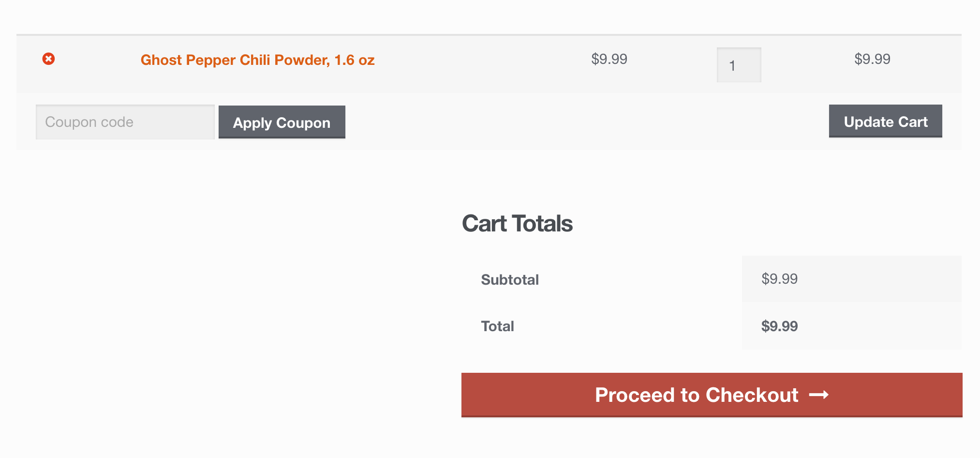The height and width of the screenshot is (458, 980).
Task: Click the arrow icon on the checkout button
Action: [x=819, y=395]
